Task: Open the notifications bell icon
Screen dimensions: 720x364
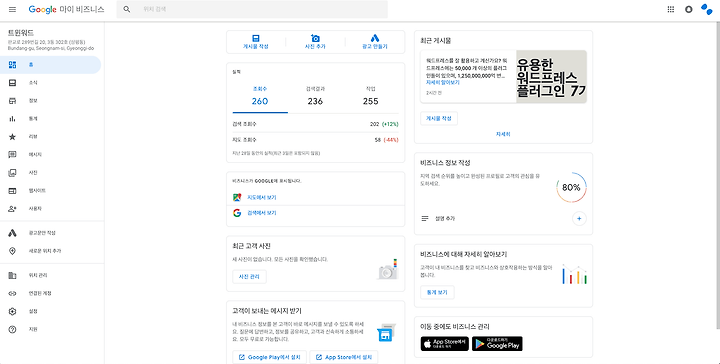Action: (688, 9)
